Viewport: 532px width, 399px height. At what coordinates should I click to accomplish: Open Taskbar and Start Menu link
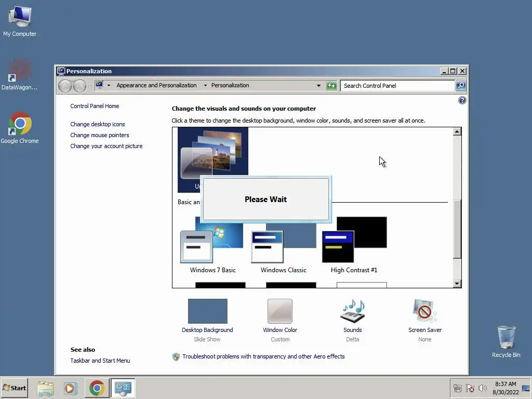(x=100, y=361)
